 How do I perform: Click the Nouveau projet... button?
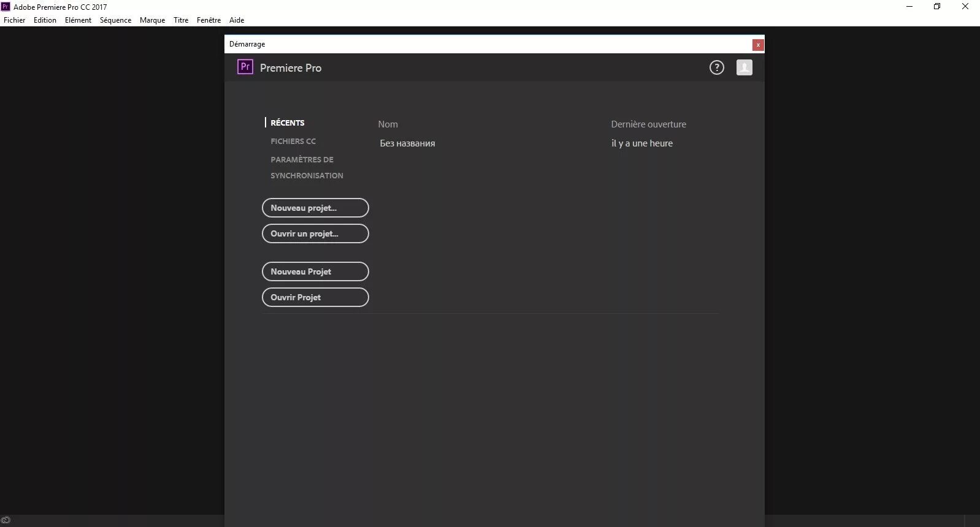[x=315, y=208]
